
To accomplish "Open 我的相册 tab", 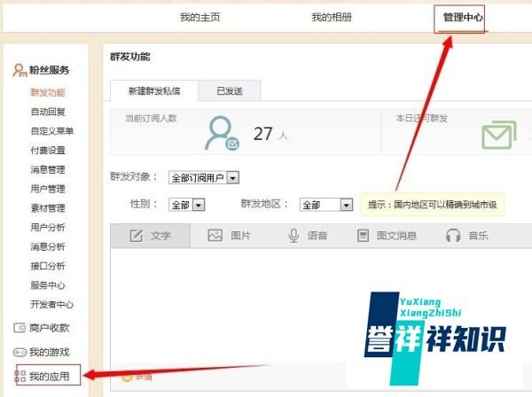I will click(x=332, y=17).
